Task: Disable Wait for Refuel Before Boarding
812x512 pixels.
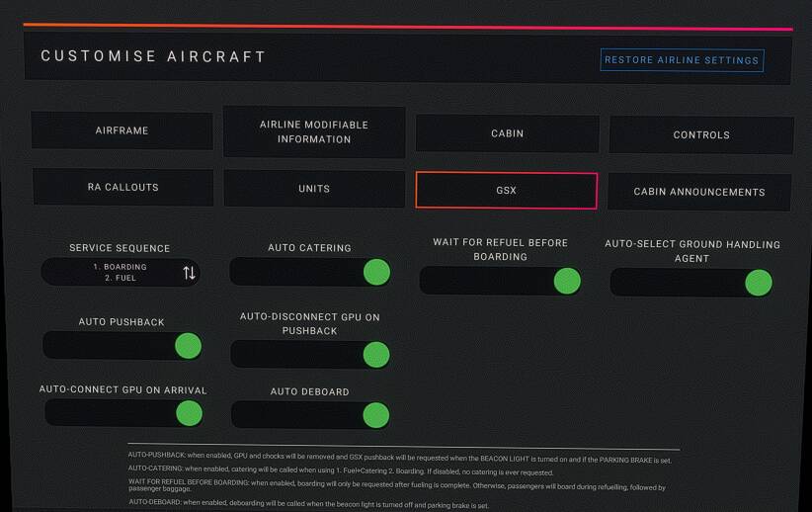Action: point(566,281)
